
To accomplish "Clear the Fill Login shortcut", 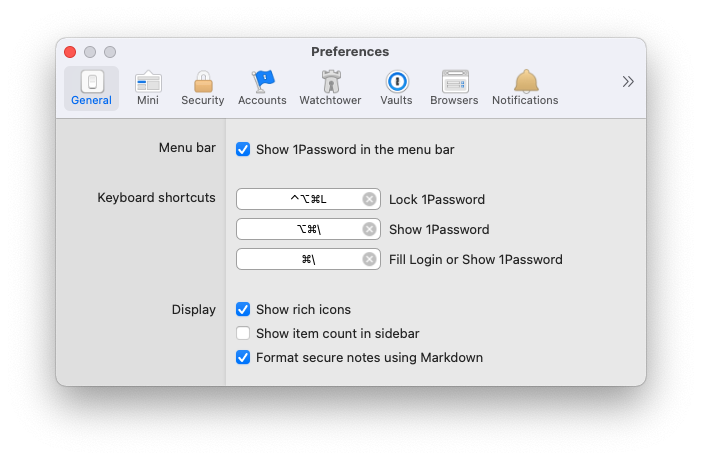I will pos(369,260).
